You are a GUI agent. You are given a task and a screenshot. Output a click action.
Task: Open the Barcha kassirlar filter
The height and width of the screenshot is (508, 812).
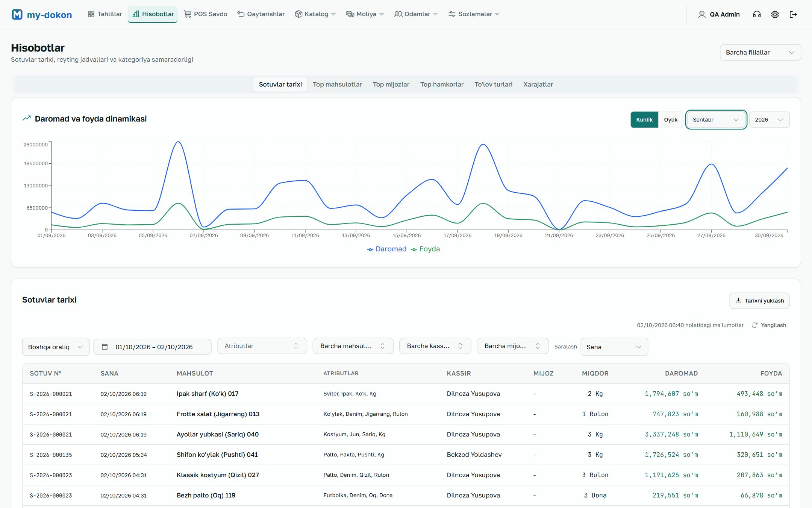[x=435, y=346]
